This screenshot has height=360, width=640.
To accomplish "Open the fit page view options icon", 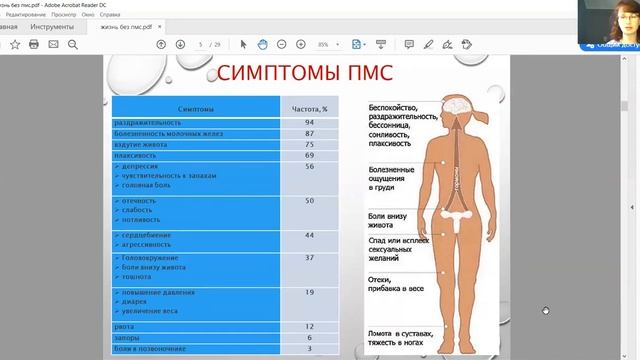I will [356, 44].
